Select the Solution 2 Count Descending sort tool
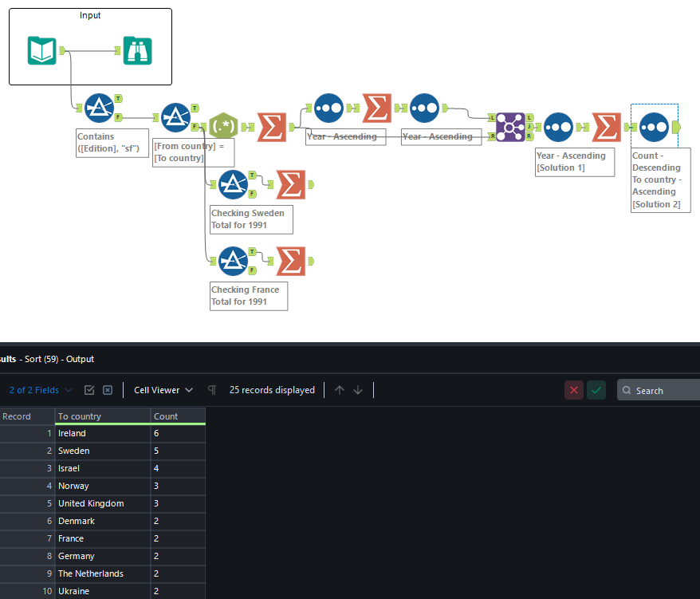Image resolution: width=700 pixels, height=599 pixels. pos(654,127)
